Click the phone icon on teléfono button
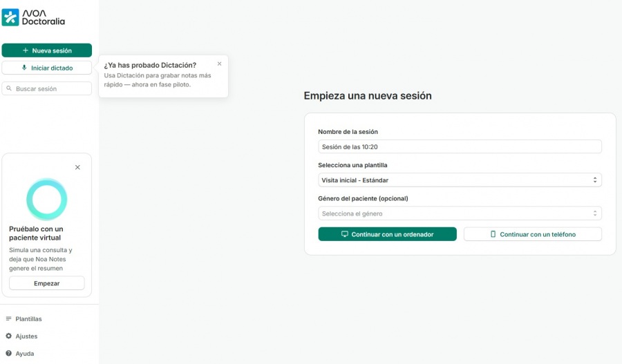This screenshot has width=622, height=364. (x=493, y=234)
